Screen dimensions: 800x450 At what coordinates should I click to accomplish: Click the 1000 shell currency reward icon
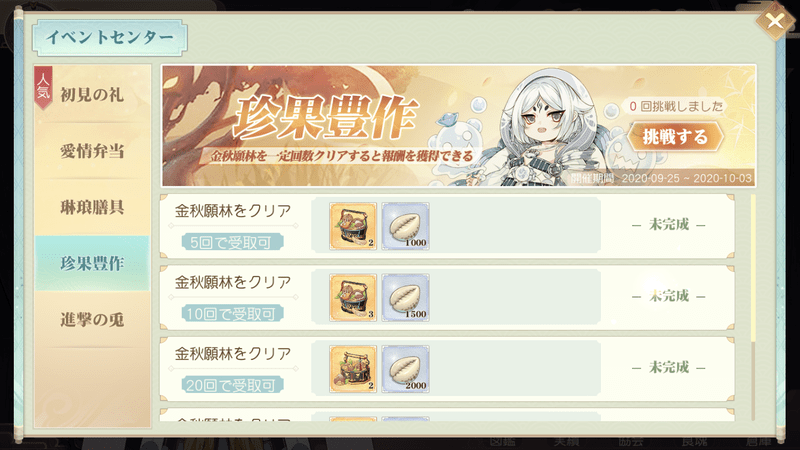pos(406,226)
